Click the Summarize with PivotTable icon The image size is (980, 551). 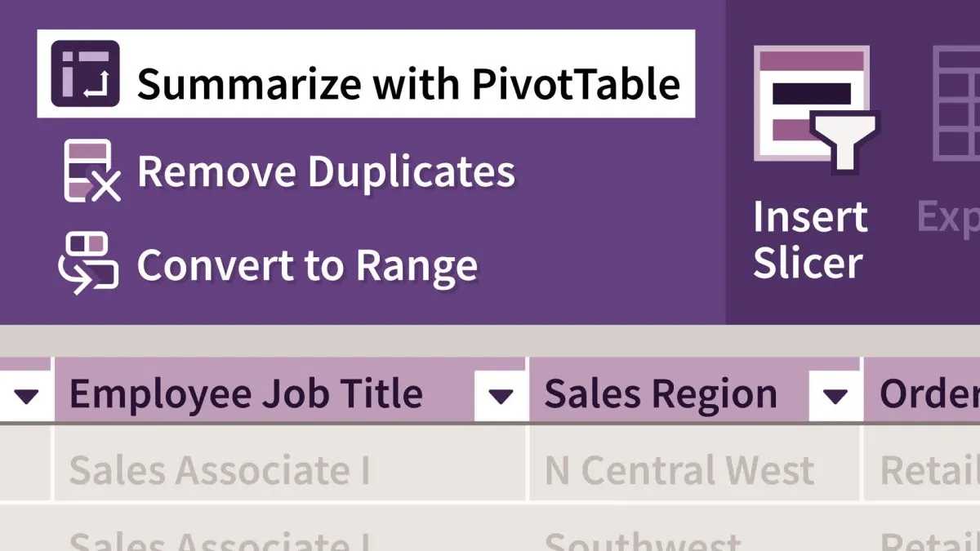(x=85, y=73)
